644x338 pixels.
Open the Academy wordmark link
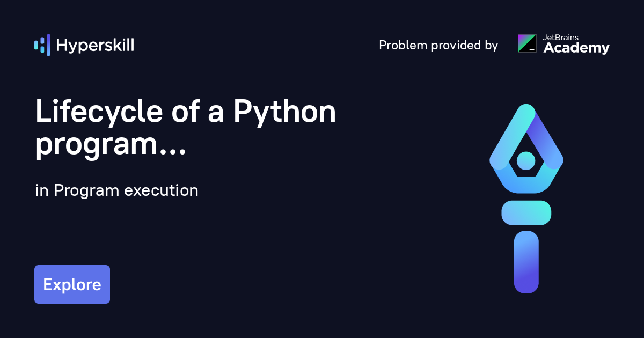pos(576,49)
